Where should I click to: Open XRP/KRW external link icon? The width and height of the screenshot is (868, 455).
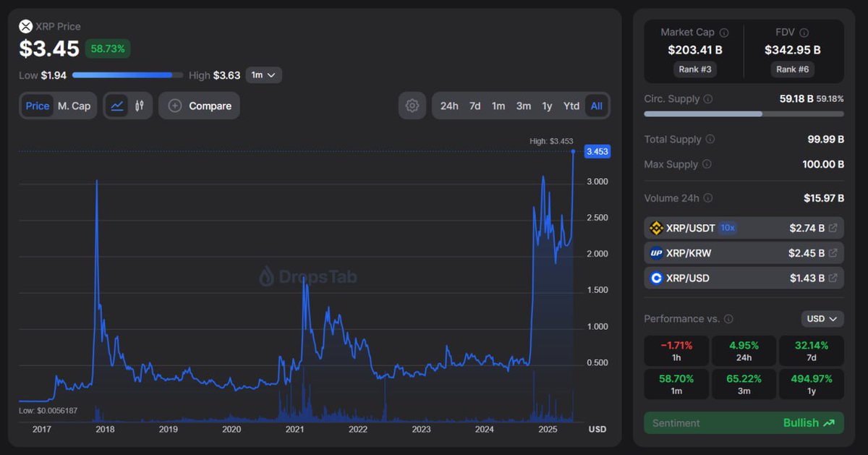833,253
